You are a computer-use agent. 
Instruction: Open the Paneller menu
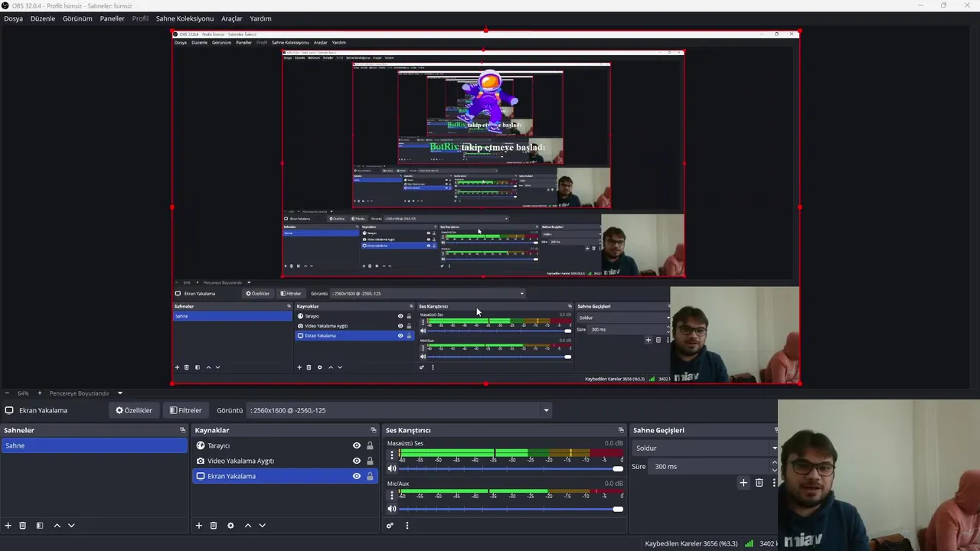112,18
